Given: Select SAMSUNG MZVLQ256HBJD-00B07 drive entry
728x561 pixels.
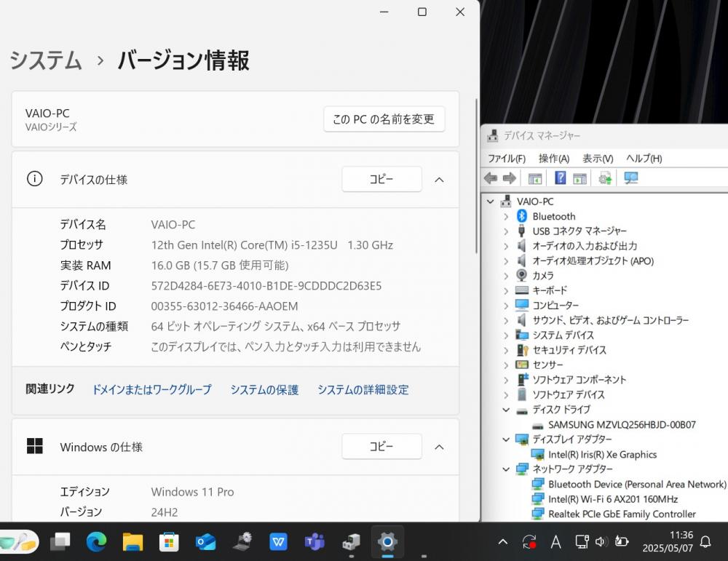Looking at the screenshot, I should point(622,425).
